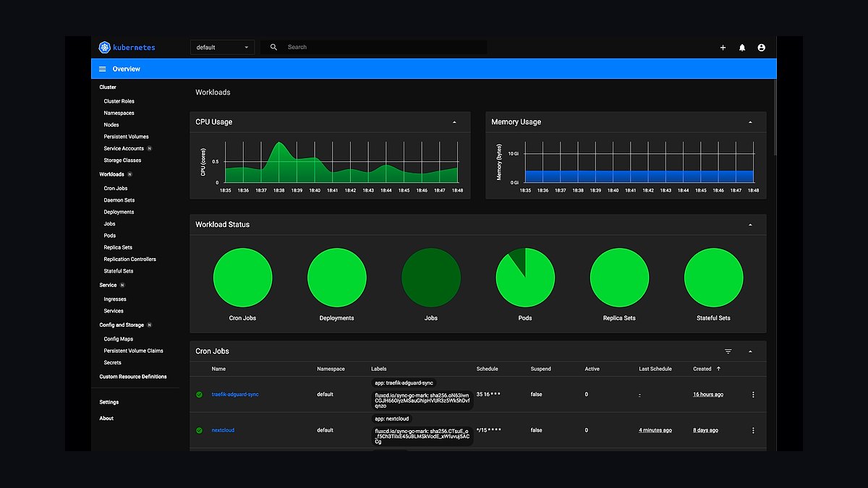Viewport: 868px width, 488px height.
Task: Click the Cron Jobs status pie chart
Action: point(243,278)
